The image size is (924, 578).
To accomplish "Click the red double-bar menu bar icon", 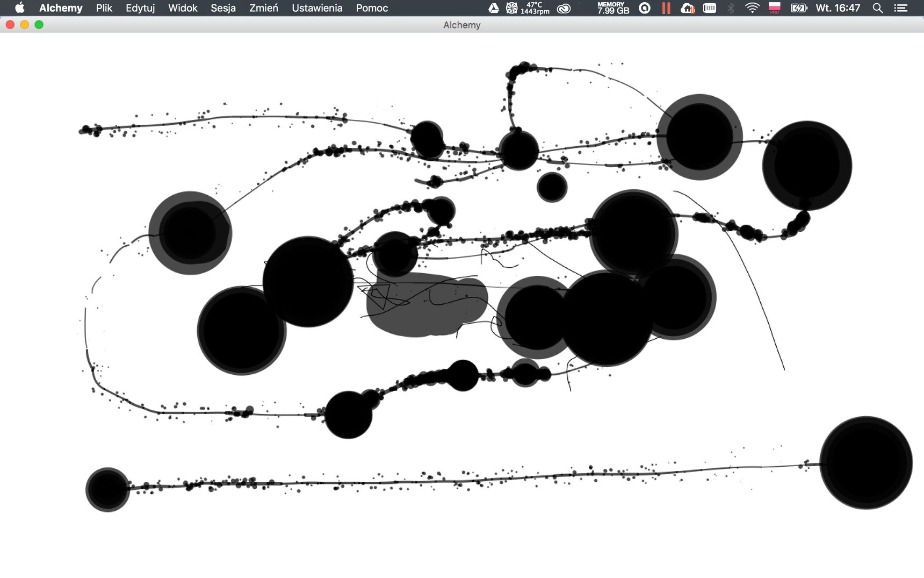I will [666, 8].
